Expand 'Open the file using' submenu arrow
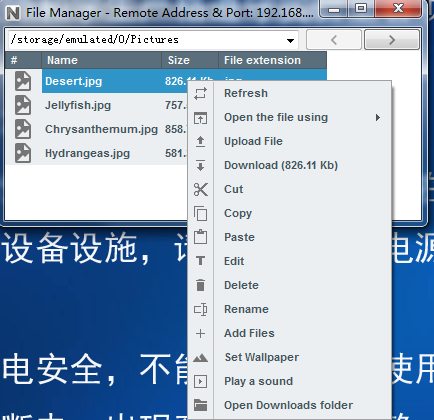 378,117
